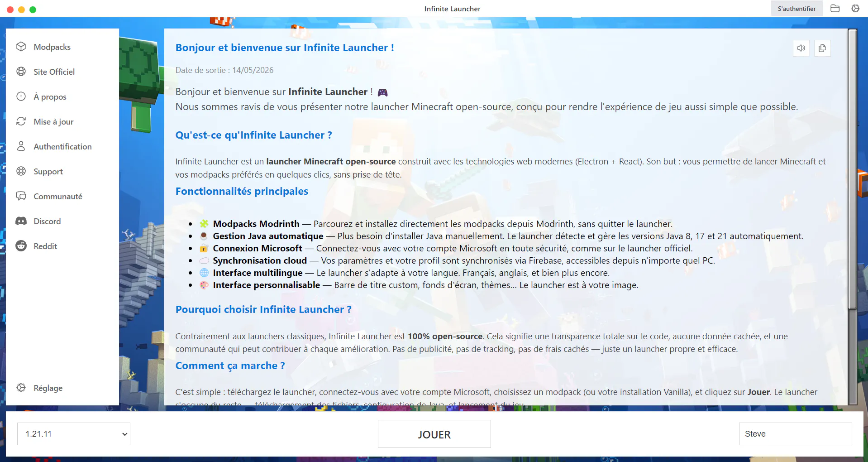The width and height of the screenshot is (868, 462).
Task: Click the S'authentifier button
Action: [796, 9]
